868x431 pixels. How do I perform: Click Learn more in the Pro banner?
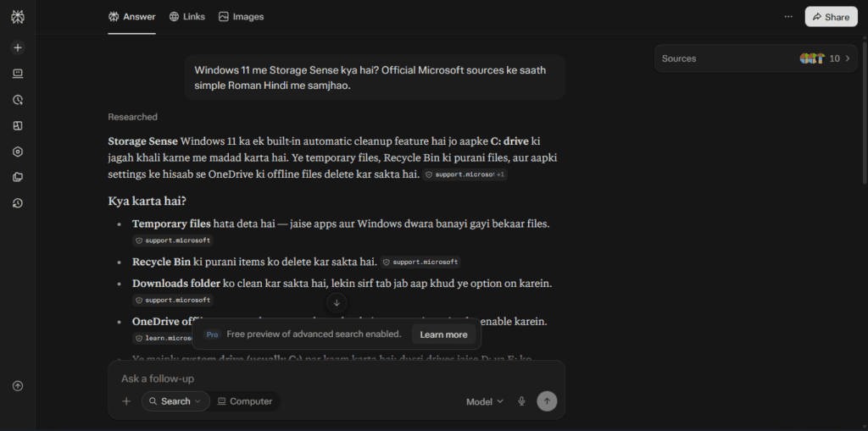pos(443,334)
